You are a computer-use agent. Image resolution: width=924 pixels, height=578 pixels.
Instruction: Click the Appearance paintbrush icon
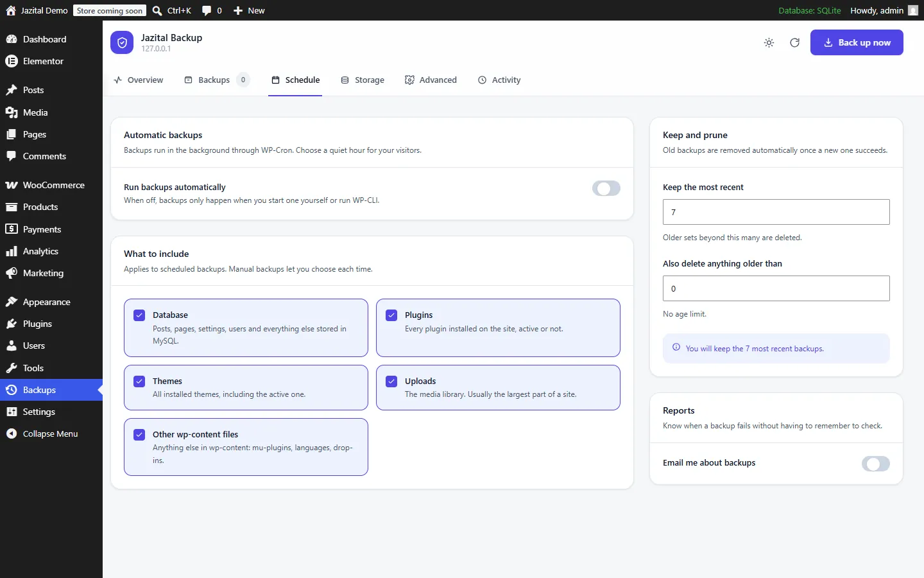point(12,302)
